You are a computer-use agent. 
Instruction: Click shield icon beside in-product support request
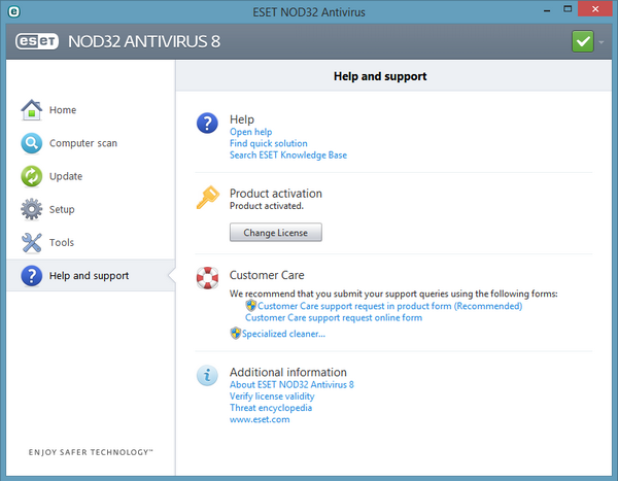tap(251, 306)
